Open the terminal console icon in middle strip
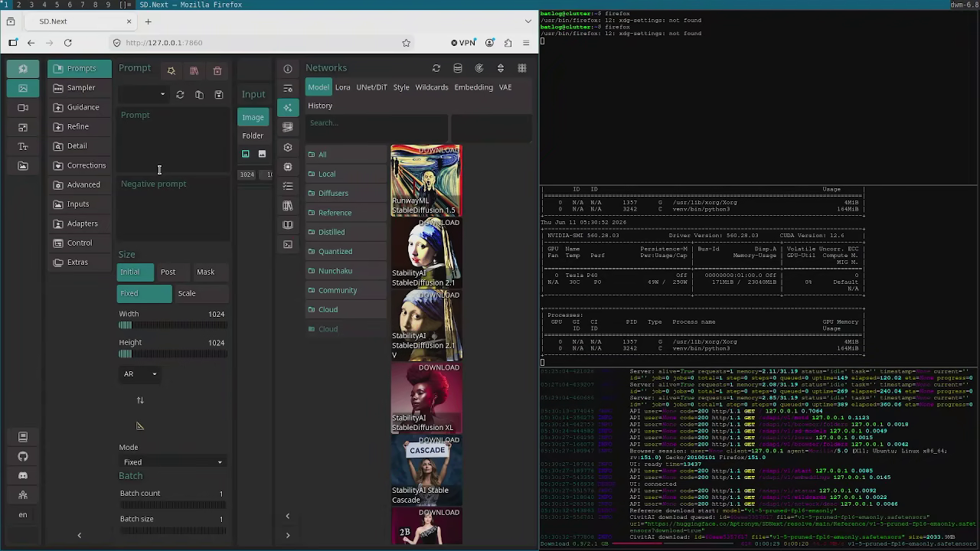Viewport: 980px width, 551px height. point(288,244)
